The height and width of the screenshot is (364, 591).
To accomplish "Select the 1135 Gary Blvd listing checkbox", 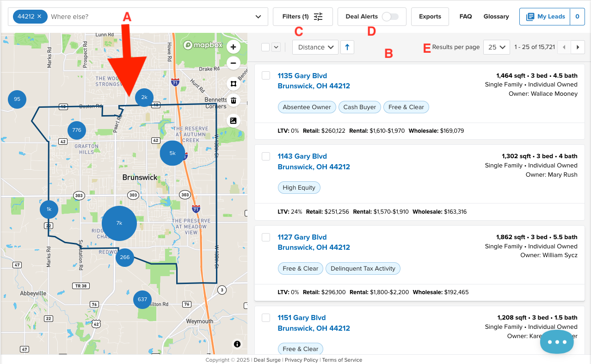I will (x=266, y=75).
